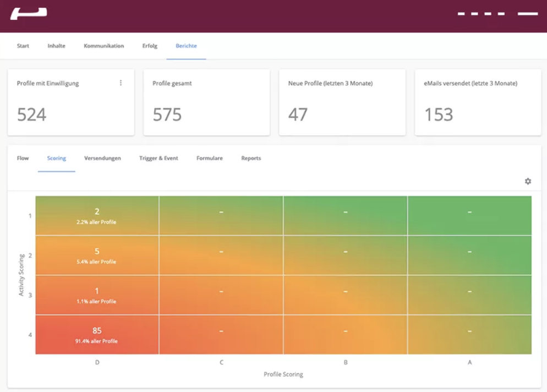Click the cell showing 2.2% aller Profile
This screenshot has height=392, width=547.
[97, 216]
